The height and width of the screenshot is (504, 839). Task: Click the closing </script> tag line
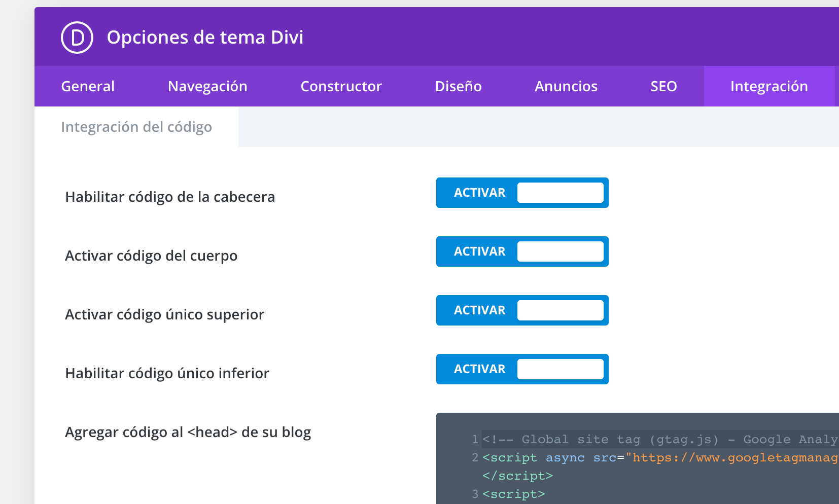point(517,476)
